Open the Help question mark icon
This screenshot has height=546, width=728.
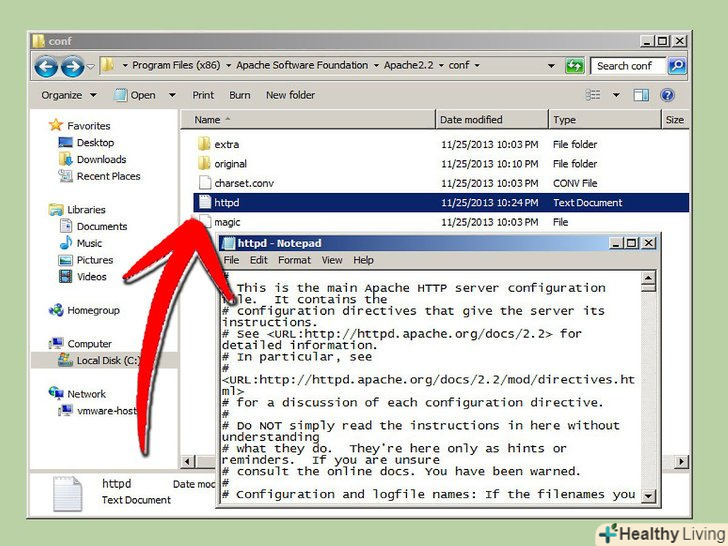point(667,95)
